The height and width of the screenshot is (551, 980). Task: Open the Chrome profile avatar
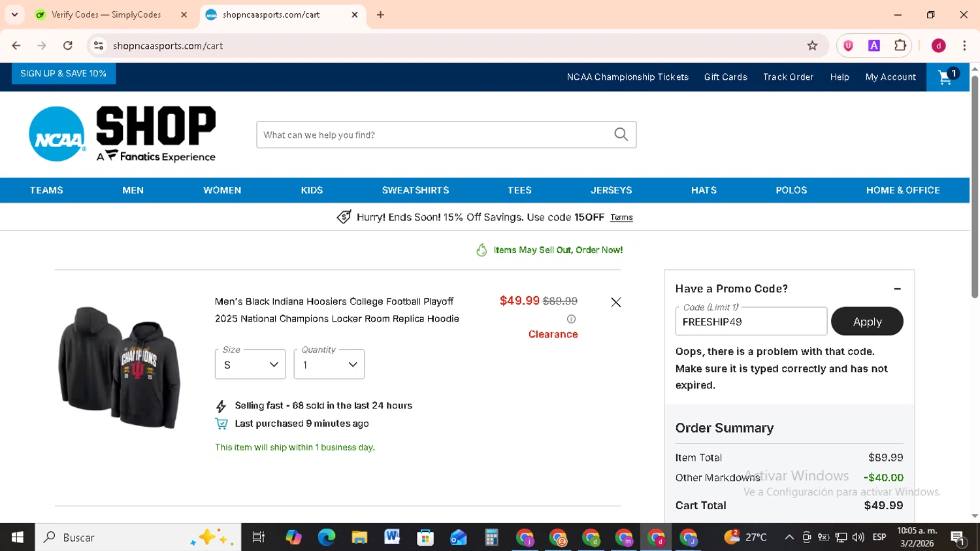pyautogui.click(x=938, y=46)
